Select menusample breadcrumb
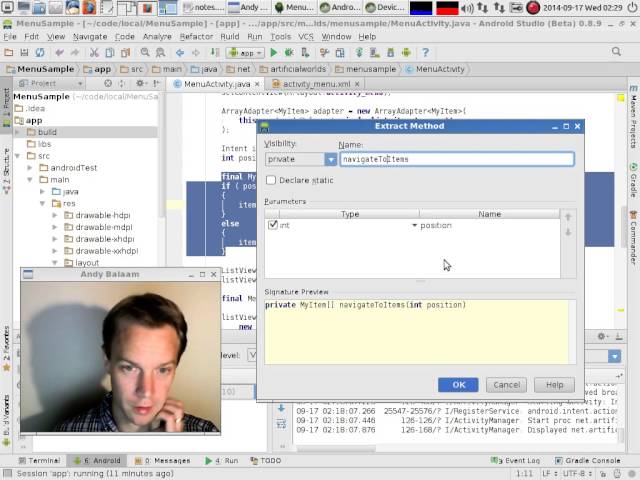 pyautogui.click(x=365, y=69)
